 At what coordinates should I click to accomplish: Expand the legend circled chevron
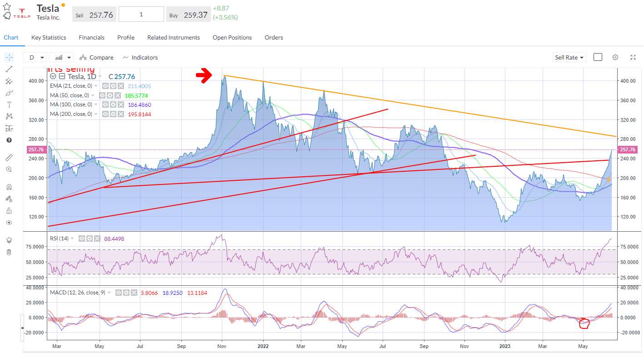point(53,76)
